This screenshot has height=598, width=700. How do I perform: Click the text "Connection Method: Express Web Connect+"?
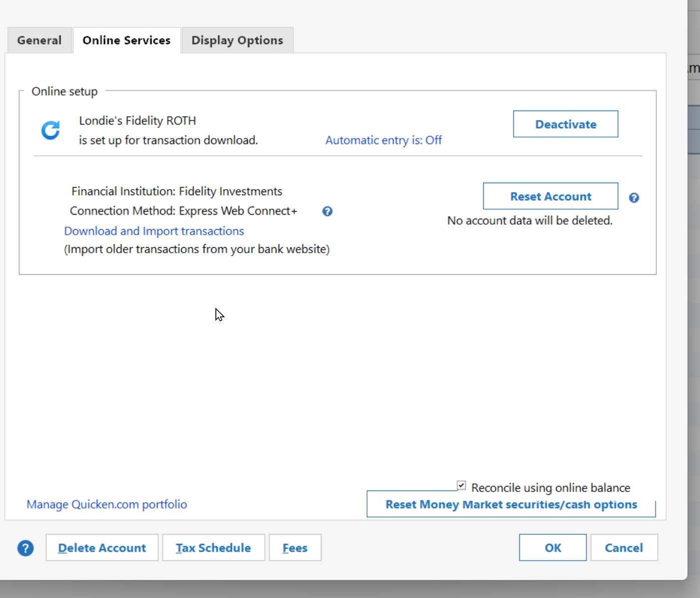(184, 211)
